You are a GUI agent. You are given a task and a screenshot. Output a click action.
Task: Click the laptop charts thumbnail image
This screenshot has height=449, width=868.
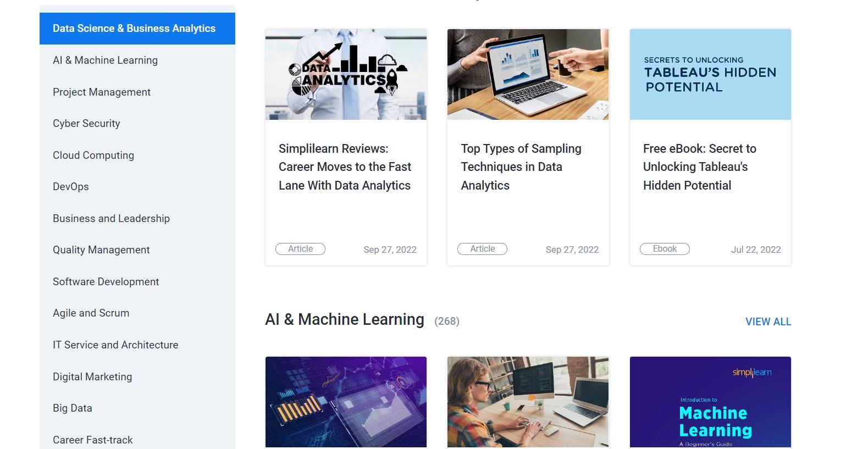528,74
